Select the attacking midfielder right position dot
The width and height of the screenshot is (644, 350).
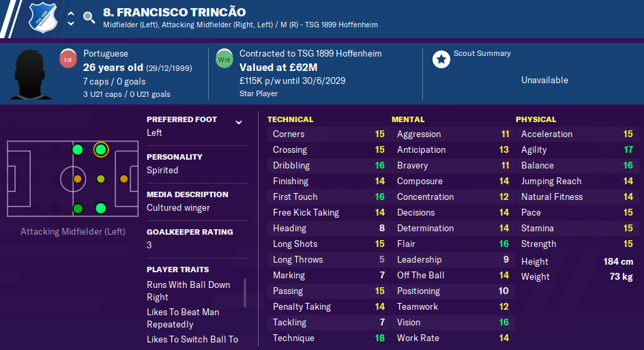click(101, 208)
